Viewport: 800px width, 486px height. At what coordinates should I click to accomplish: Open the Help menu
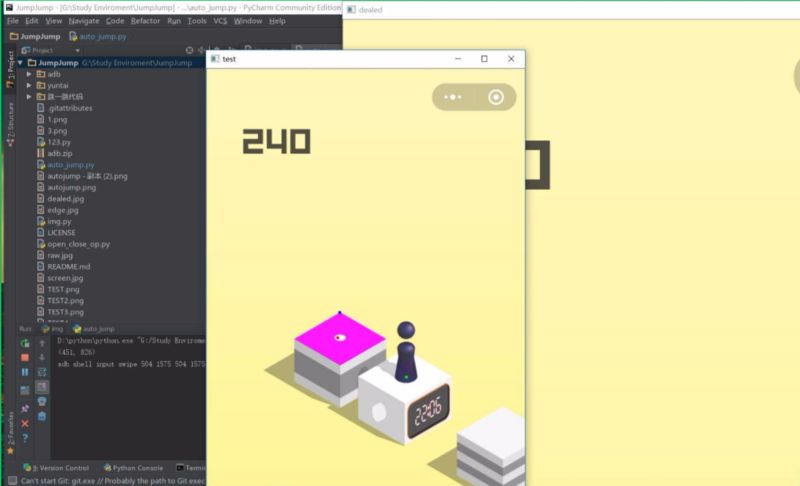click(x=278, y=21)
